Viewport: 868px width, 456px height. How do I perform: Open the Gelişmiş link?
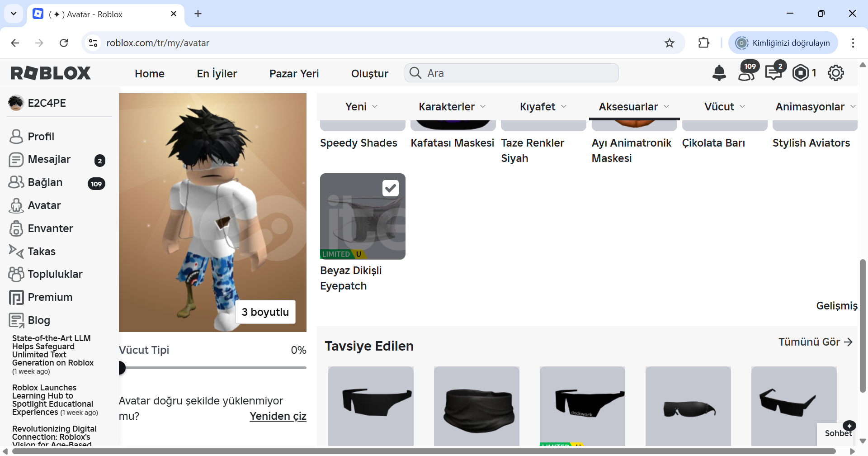pyautogui.click(x=836, y=306)
